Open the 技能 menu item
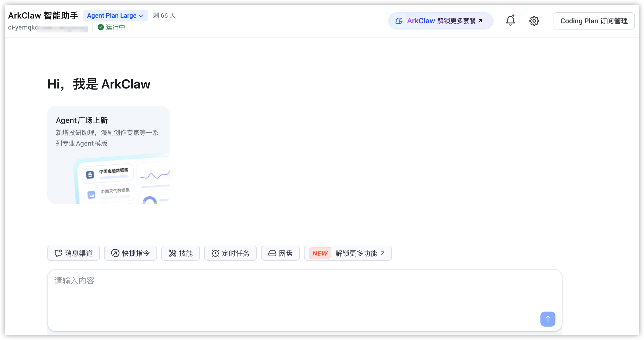The width and height of the screenshot is (644, 340). (x=181, y=253)
